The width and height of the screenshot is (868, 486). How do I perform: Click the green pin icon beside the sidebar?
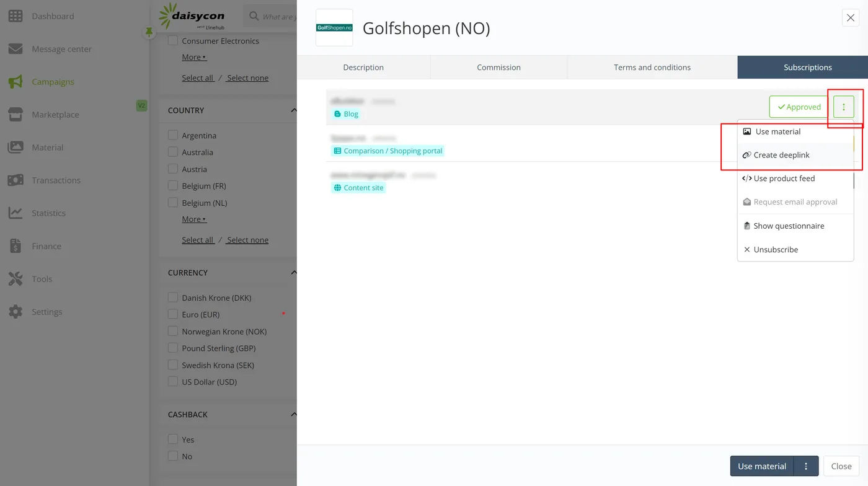(149, 32)
